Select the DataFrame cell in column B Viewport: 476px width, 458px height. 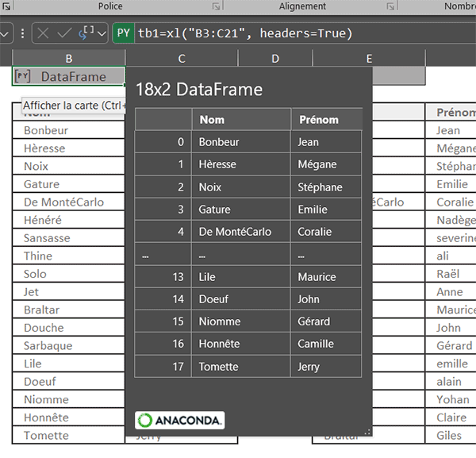pyautogui.click(x=68, y=76)
